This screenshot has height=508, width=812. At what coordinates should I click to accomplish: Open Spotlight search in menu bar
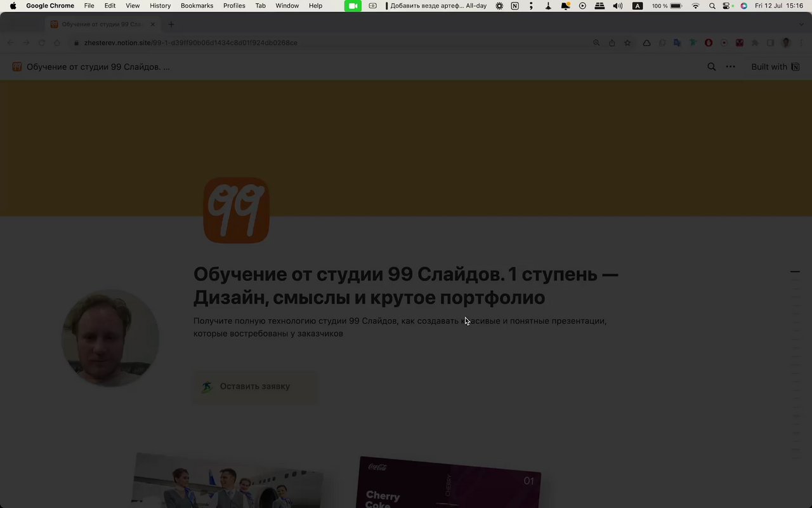point(712,6)
